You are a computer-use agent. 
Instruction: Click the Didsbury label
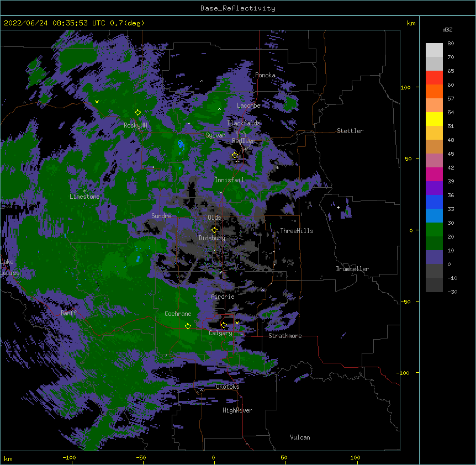click(212, 238)
